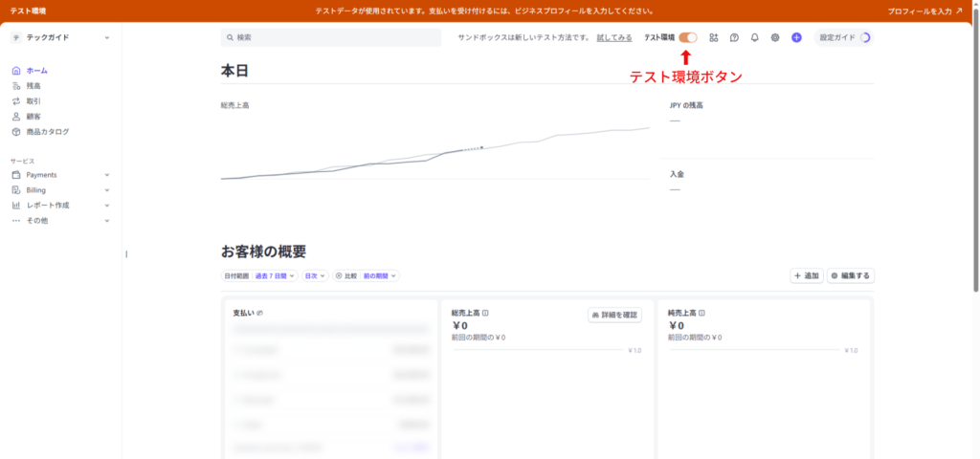Screen dimensions: 980x459
Task: Open the help question-mark icon
Action: [x=734, y=37]
